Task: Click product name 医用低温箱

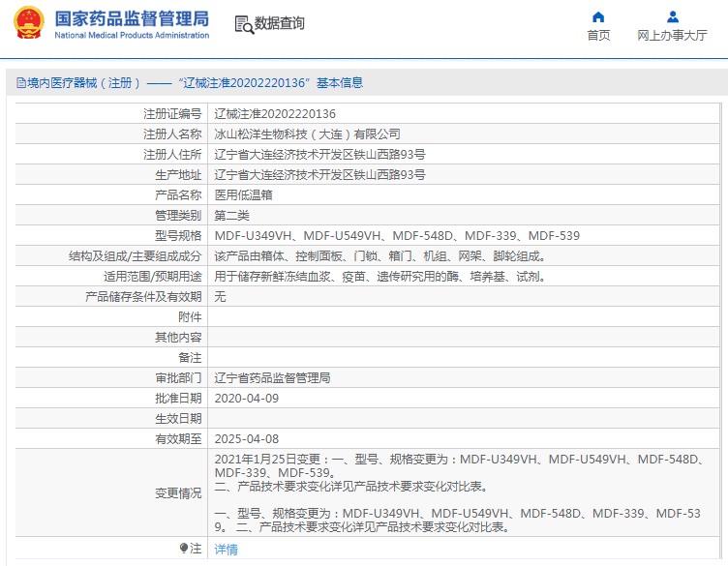Action: pos(243,194)
